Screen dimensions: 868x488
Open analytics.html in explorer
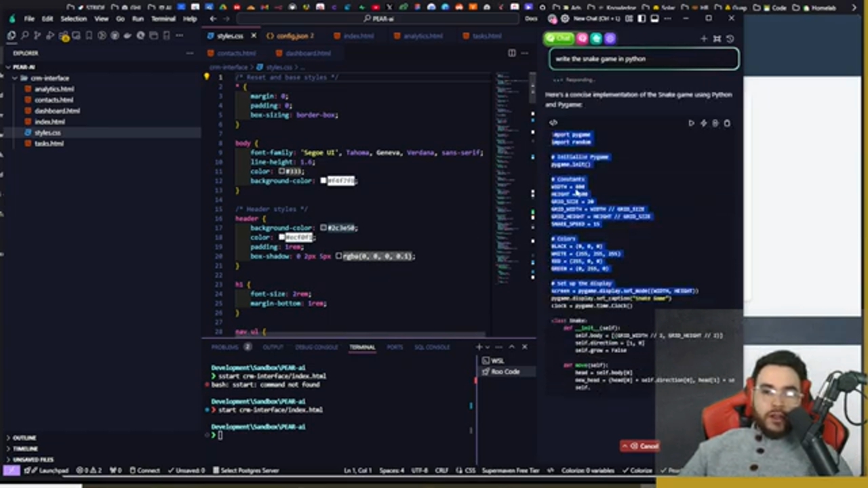click(54, 89)
